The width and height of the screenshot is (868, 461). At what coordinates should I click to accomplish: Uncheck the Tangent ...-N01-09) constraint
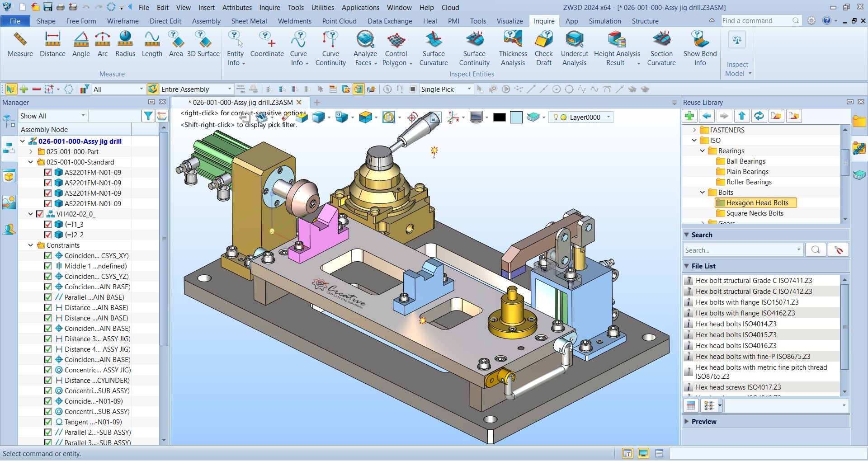click(x=48, y=422)
